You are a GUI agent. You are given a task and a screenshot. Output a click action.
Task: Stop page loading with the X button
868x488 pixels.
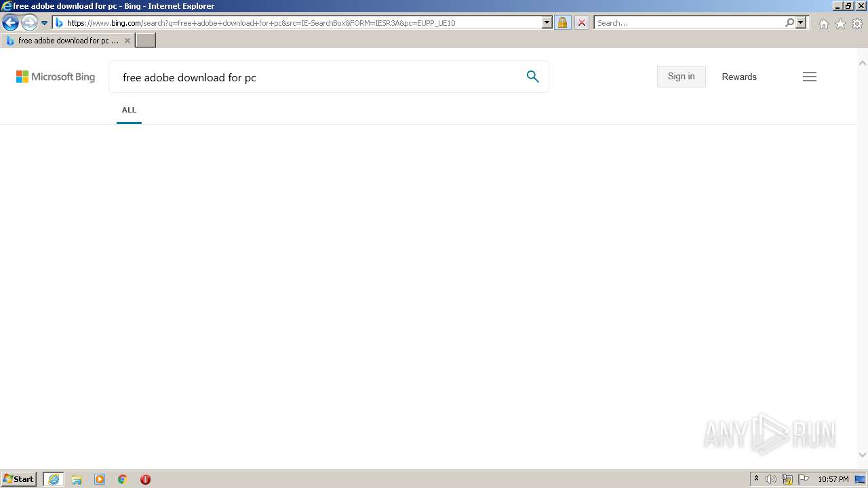(581, 22)
